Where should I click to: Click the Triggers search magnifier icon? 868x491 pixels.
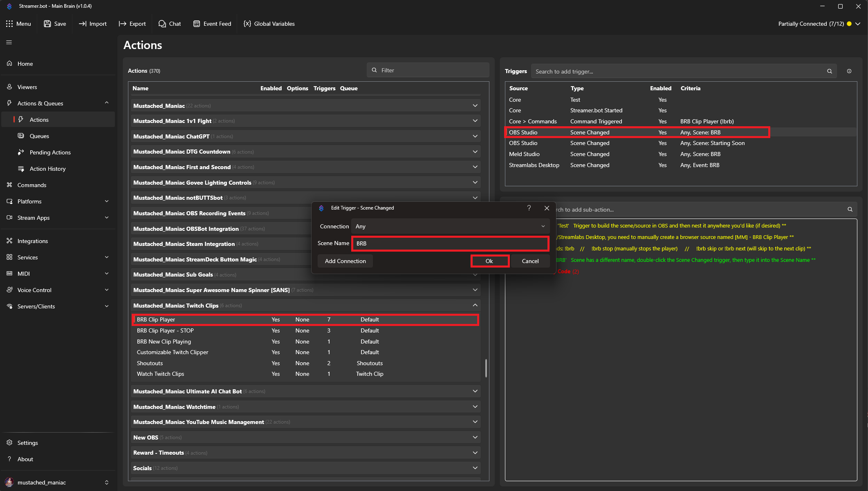pyautogui.click(x=830, y=71)
